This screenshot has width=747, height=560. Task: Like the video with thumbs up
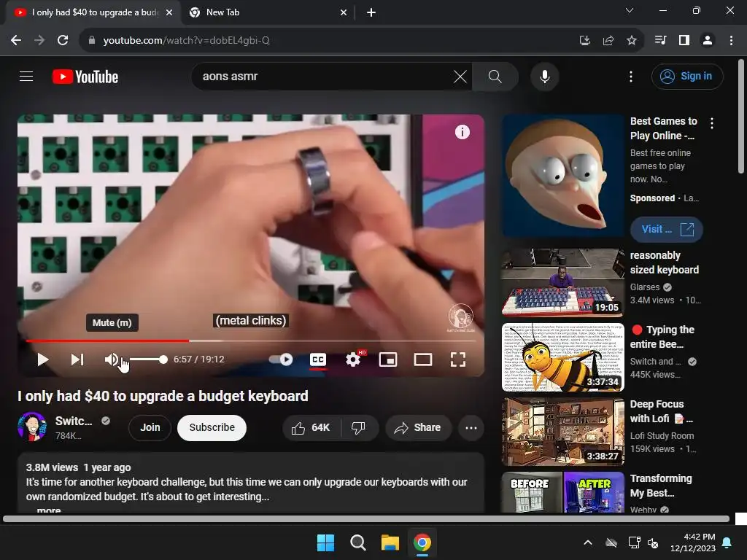pos(311,427)
